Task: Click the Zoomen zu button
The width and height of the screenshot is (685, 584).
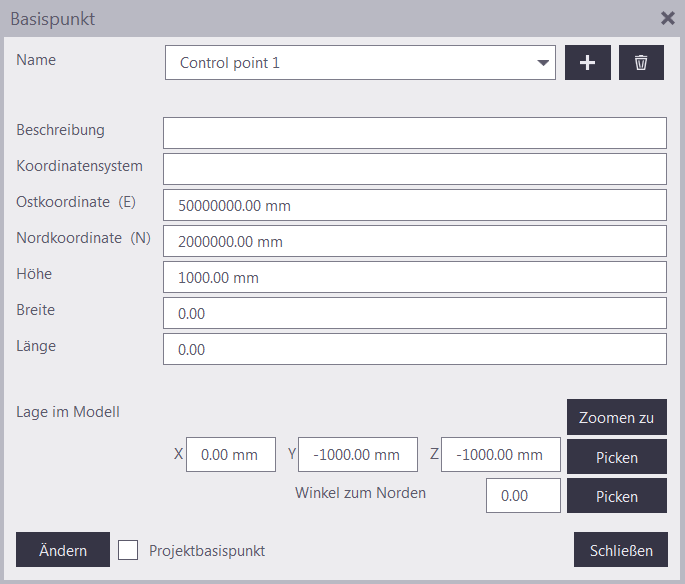Action: coord(616,417)
